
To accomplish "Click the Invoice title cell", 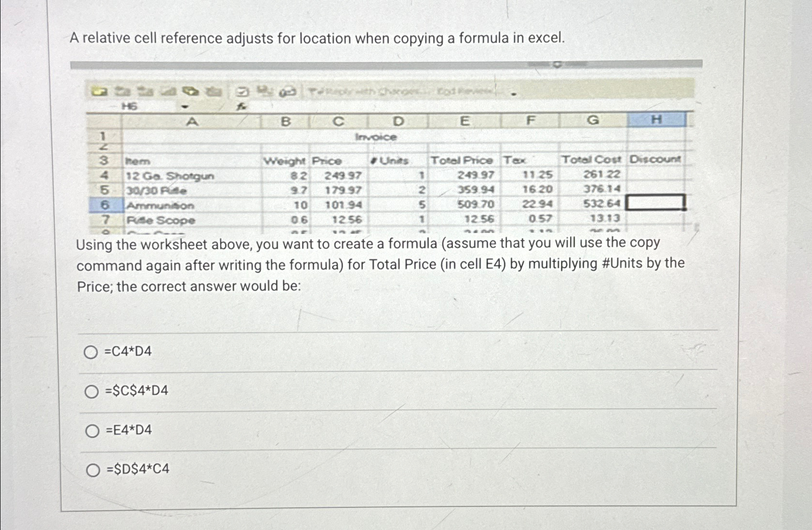I will 376,136.
